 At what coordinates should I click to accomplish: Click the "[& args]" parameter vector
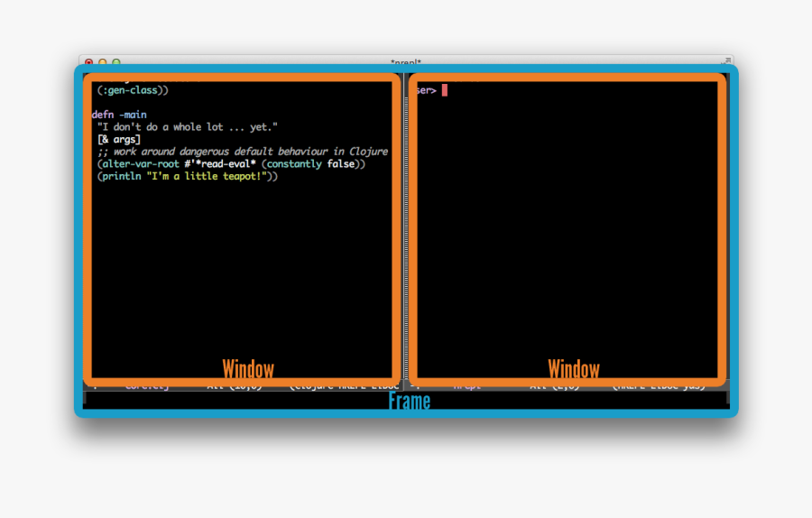[x=119, y=139]
